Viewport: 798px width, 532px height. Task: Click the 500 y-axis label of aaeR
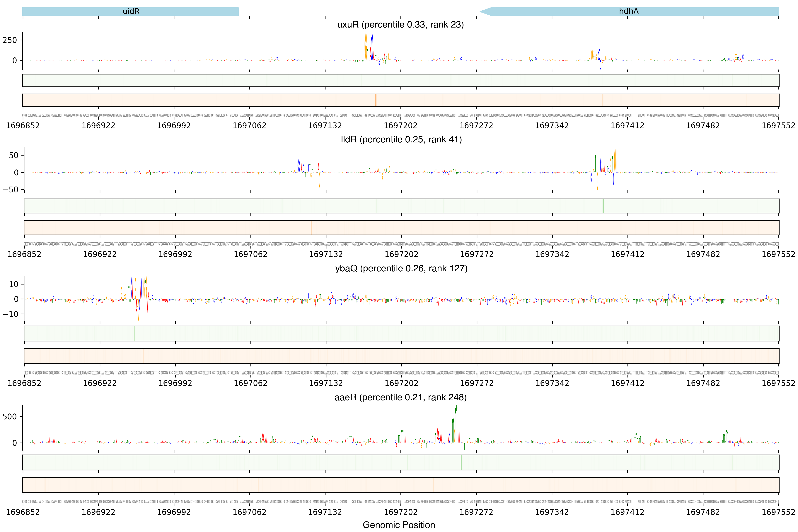point(9,417)
